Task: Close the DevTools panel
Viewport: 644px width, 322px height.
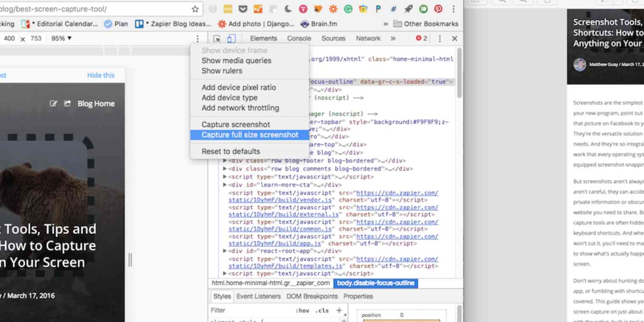Action: pyautogui.click(x=455, y=39)
